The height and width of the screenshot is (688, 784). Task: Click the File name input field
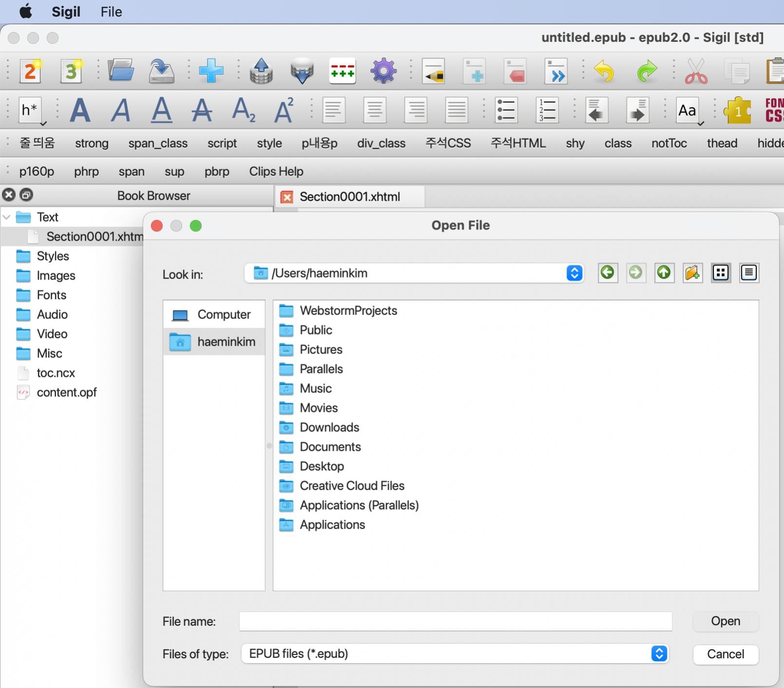[455, 621]
